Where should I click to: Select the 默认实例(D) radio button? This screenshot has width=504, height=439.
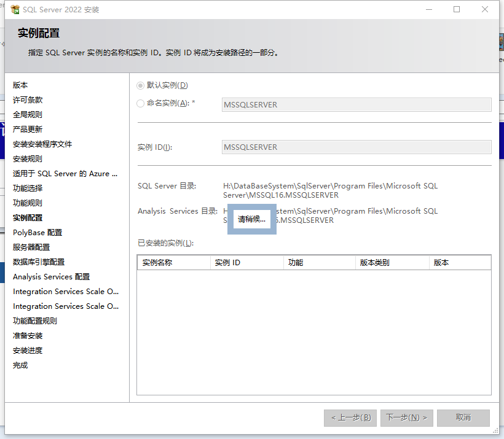(x=140, y=85)
